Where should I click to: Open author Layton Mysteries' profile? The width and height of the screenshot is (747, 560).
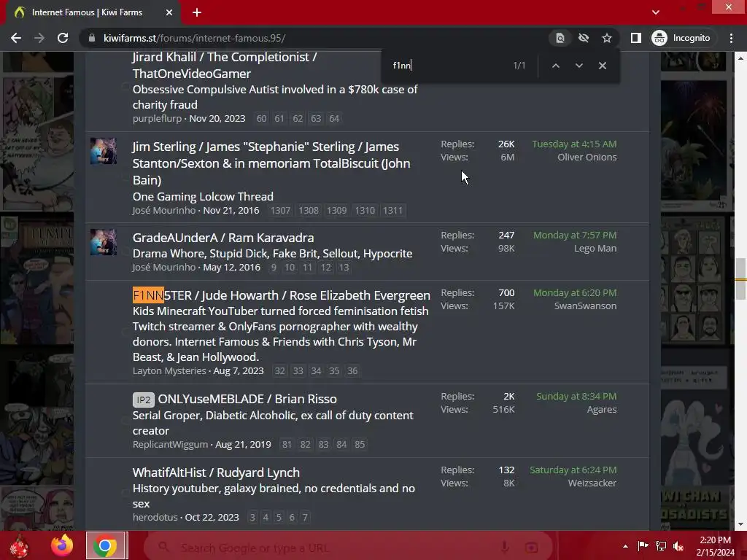pos(169,371)
